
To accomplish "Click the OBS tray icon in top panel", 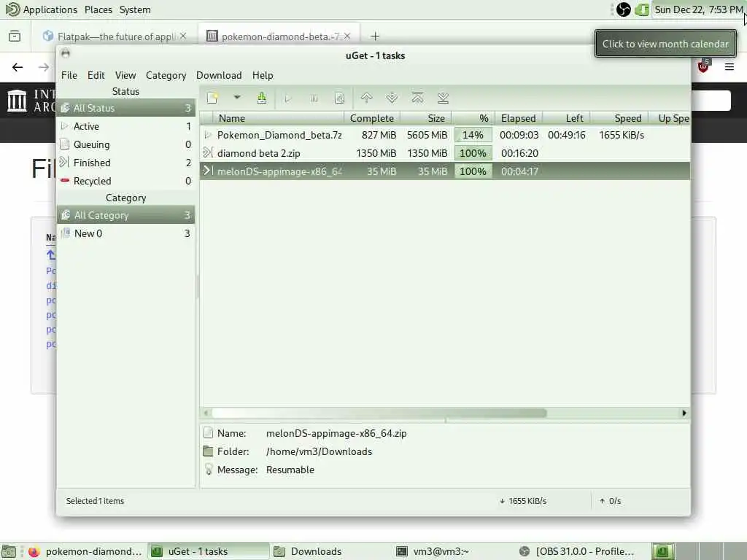I will [623, 9].
